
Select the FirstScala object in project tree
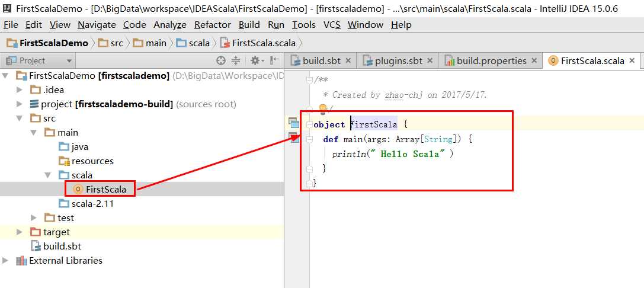pos(105,190)
